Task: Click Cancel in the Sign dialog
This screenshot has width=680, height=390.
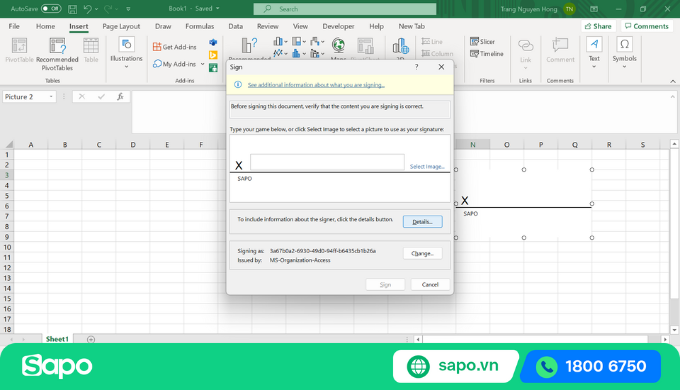Action: [430, 285]
